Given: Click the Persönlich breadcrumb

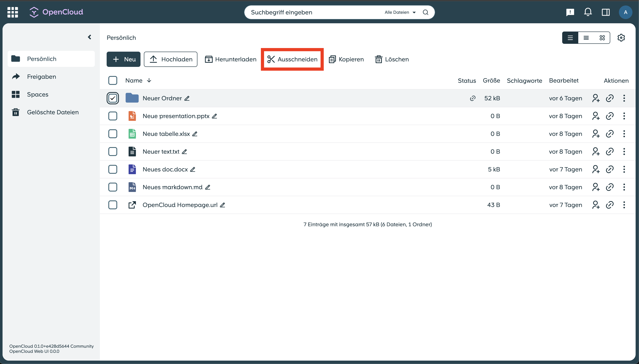Looking at the screenshot, I should click(x=121, y=38).
